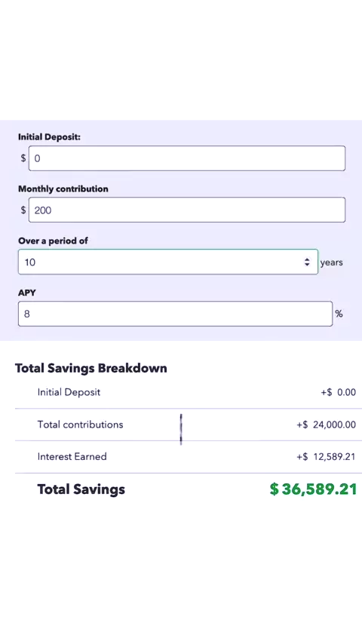Click the percent symbol next to APY
The height and width of the screenshot is (644, 362).
[x=339, y=314]
